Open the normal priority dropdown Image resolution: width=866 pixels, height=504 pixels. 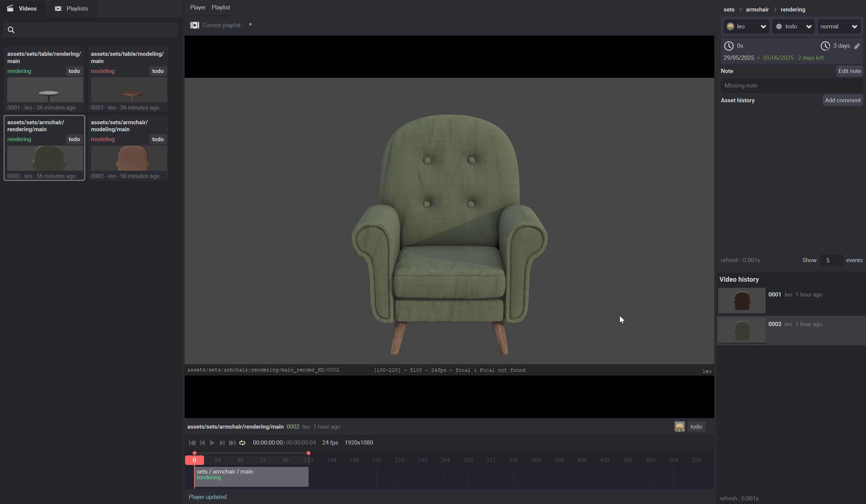coord(839,27)
